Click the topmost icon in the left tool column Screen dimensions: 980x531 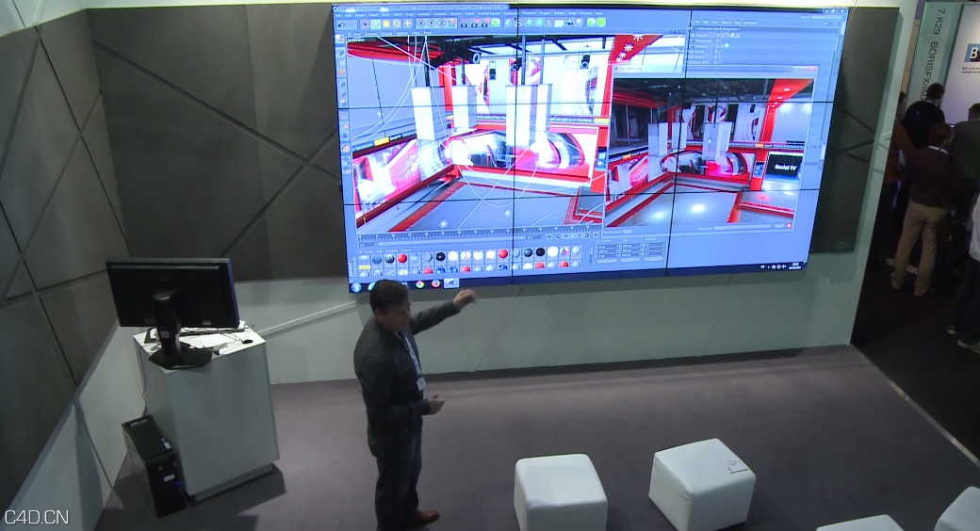click(x=339, y=40)
